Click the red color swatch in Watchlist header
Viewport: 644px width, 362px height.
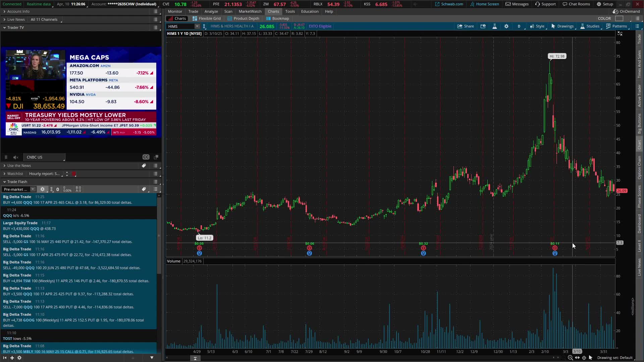74,174
